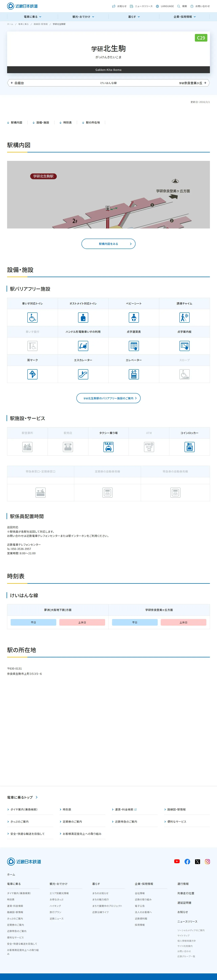This screenshot has height=980, width=217.
Task: Open 平日 timetable for 学研奈良登美ヶ丘方面
Action: click(135, 622)
